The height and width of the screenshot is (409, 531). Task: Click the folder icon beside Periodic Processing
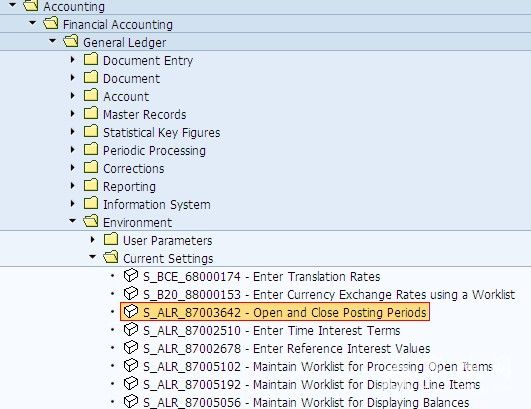tap(91, 149)
